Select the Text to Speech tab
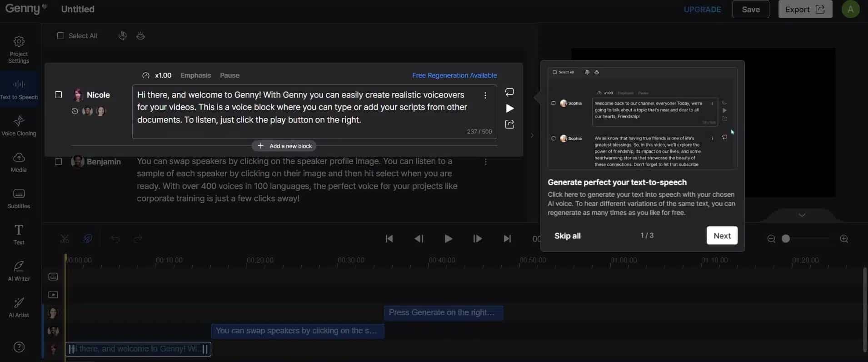The width and height of the screenshot is (868, 362). point(19,89)
